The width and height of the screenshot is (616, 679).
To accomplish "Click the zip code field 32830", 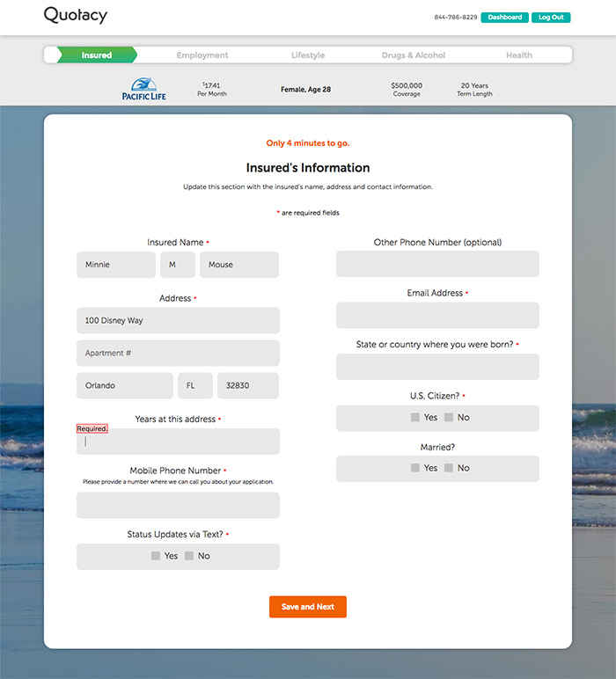I will [248, 385].
